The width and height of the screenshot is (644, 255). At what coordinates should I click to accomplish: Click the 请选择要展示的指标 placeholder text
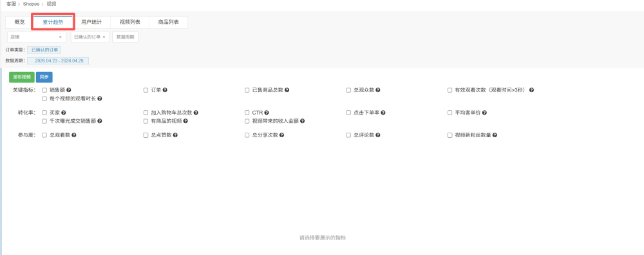coord(323,238)
